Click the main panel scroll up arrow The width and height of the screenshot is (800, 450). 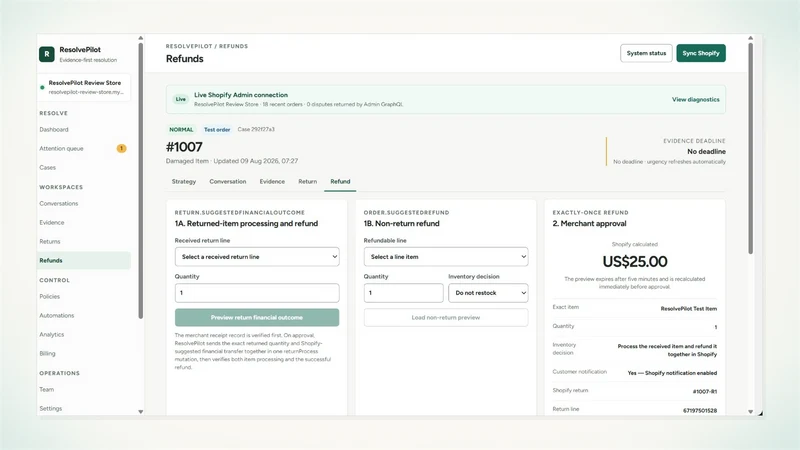(x=751, y=38)
